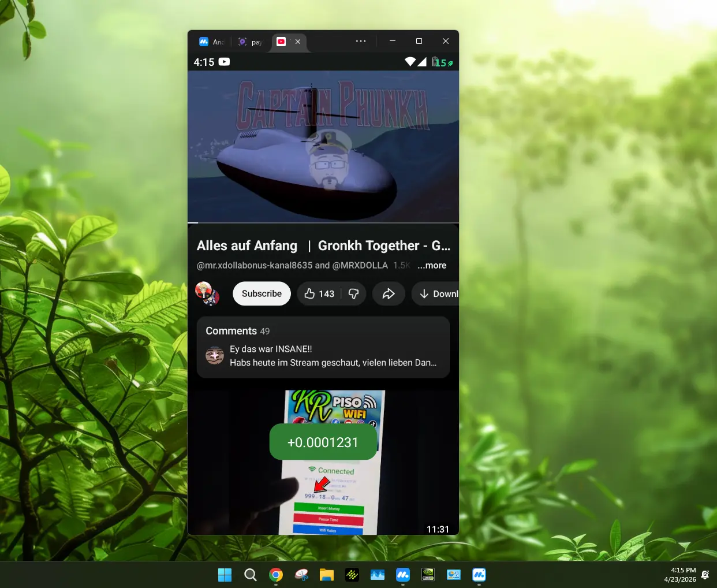717x588 pixels.
Task: Open the green striped app in taskbar
Action: pyautogui.click(x=352, y=575)
